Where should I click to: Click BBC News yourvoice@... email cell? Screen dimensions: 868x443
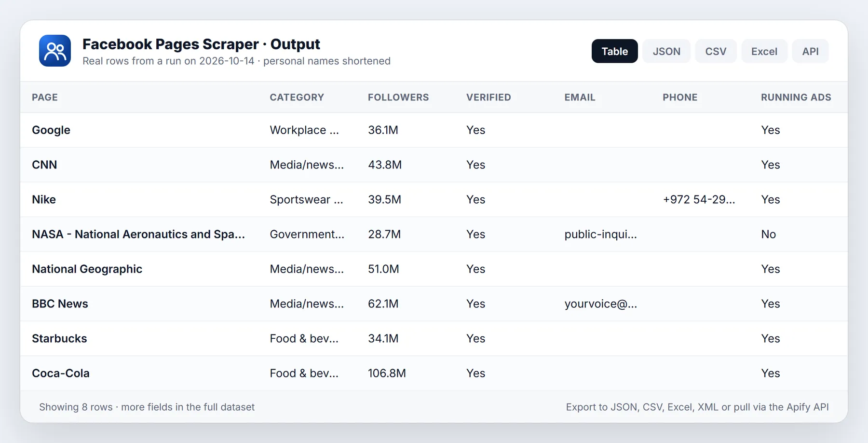[x=600, y=304]
